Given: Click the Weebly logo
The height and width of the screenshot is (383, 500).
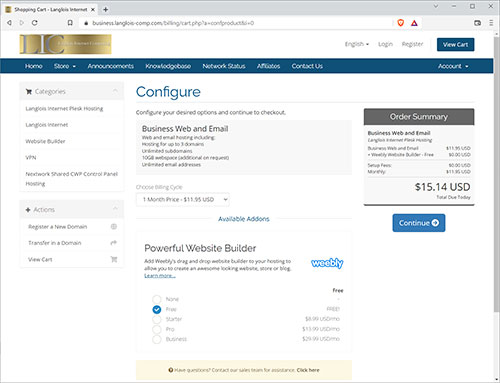Looking at the screenshot, I should [327, 263].
